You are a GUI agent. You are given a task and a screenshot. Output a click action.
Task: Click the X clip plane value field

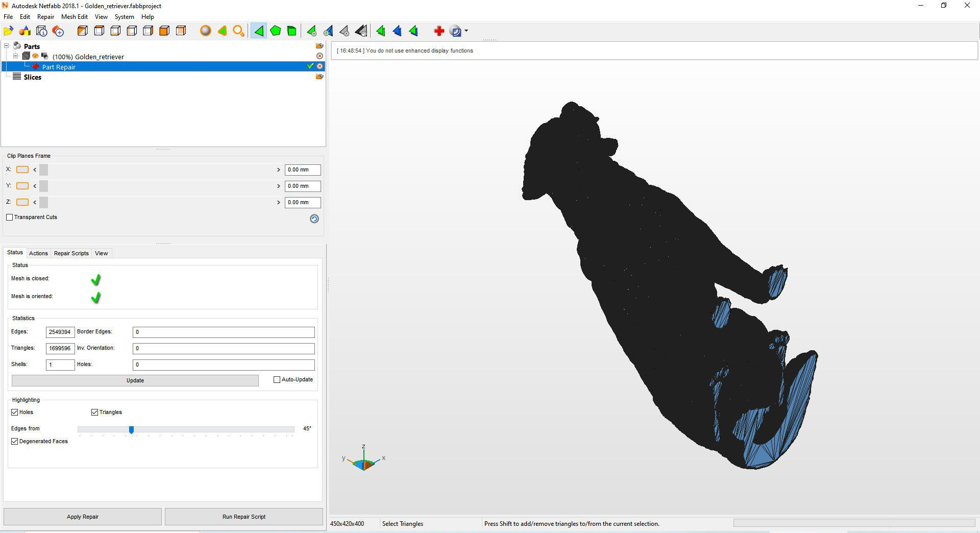(x=303, y=169)
